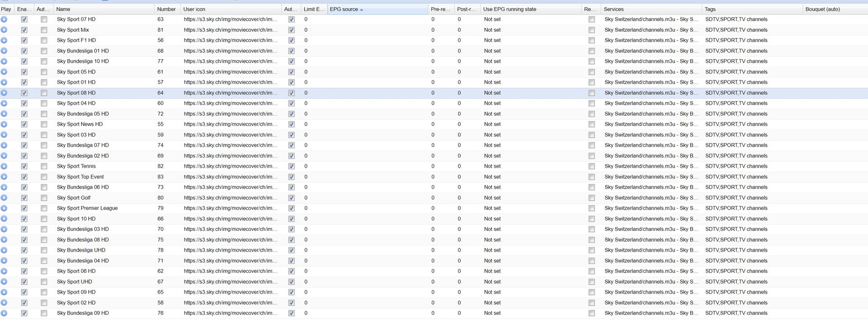Play the Sky Bundesliga 05 HD channel
Viewport: 868px width, 327px height.
[4, 114]
